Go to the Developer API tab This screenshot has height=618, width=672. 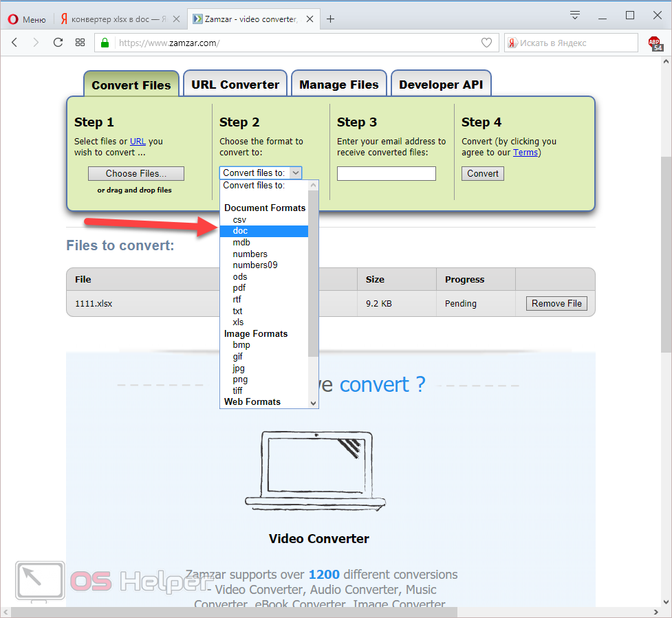click(x=441, y=85)
